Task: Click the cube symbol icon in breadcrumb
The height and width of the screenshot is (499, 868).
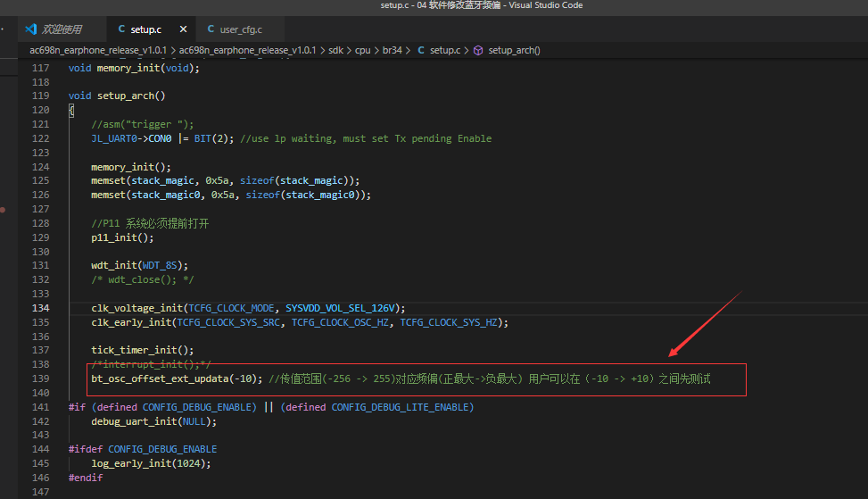Action: pyautogui.click(x=478, y=50)
